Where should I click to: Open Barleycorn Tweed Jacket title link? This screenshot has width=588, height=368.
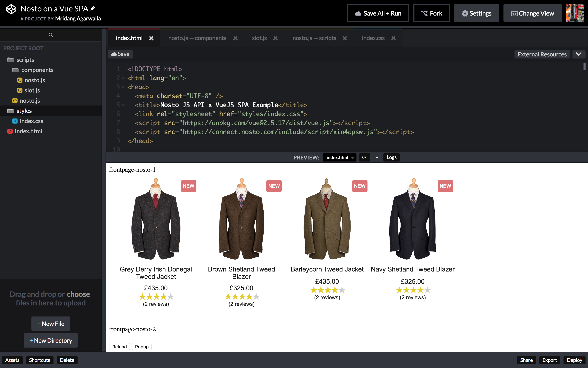click(327, 269)
